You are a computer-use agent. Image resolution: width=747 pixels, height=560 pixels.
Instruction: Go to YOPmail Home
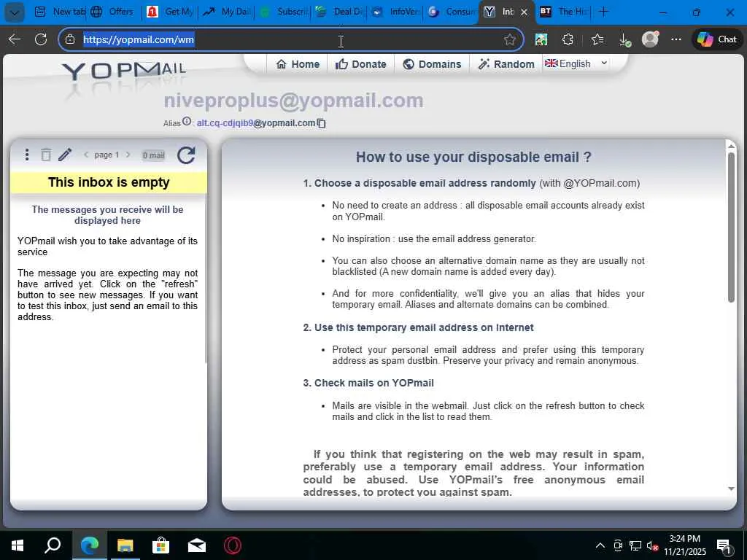298,64
